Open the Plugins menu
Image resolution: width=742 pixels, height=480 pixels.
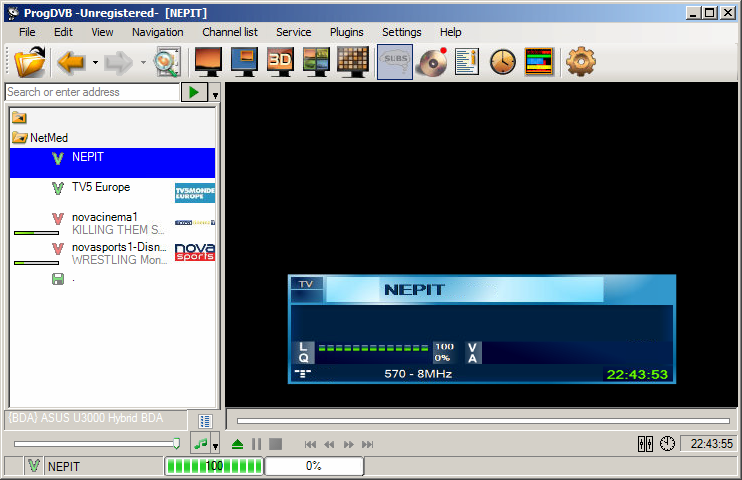click(x=347, y=32)
